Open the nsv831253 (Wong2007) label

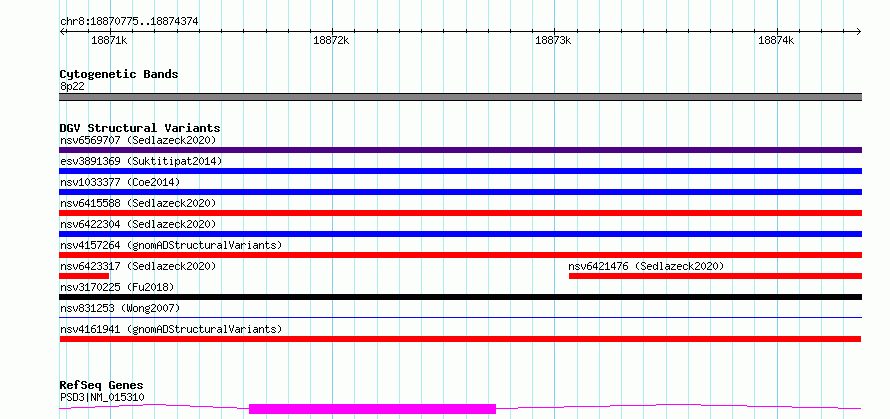pyautogui.click(x=120, y=308)
